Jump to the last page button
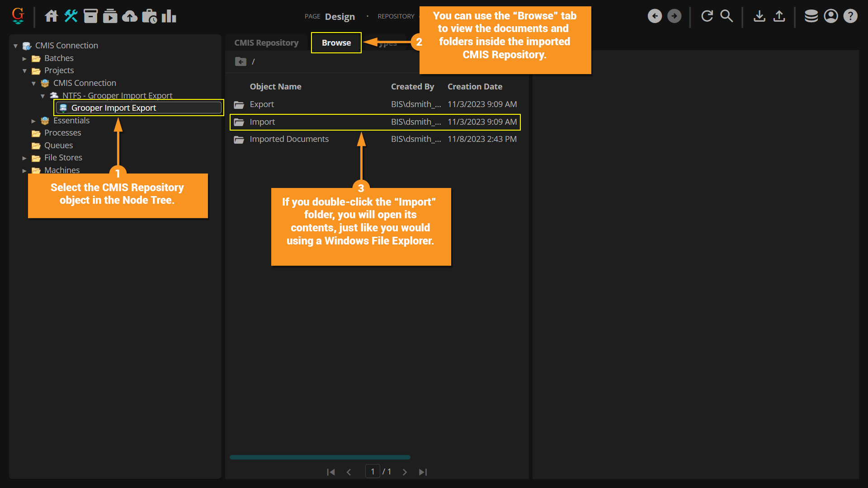 point(423,472)
